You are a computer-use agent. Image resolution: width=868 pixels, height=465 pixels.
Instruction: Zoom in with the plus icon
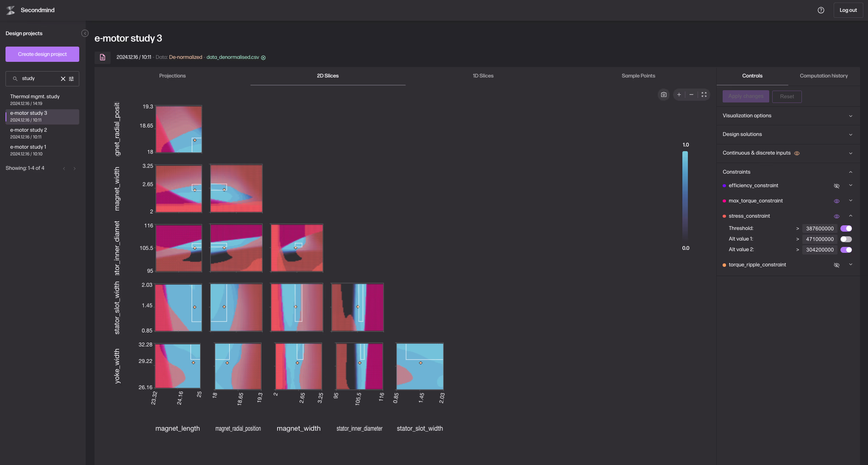point(679,95)
